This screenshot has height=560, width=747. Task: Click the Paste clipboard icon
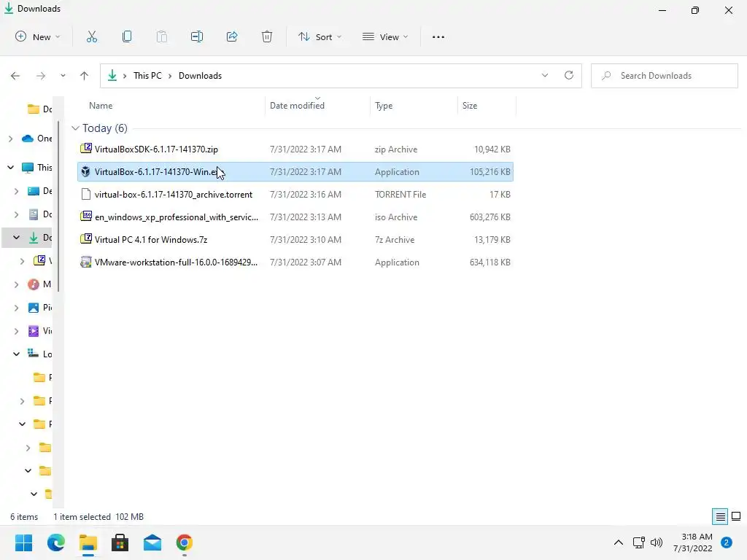(x=162, y=36)
